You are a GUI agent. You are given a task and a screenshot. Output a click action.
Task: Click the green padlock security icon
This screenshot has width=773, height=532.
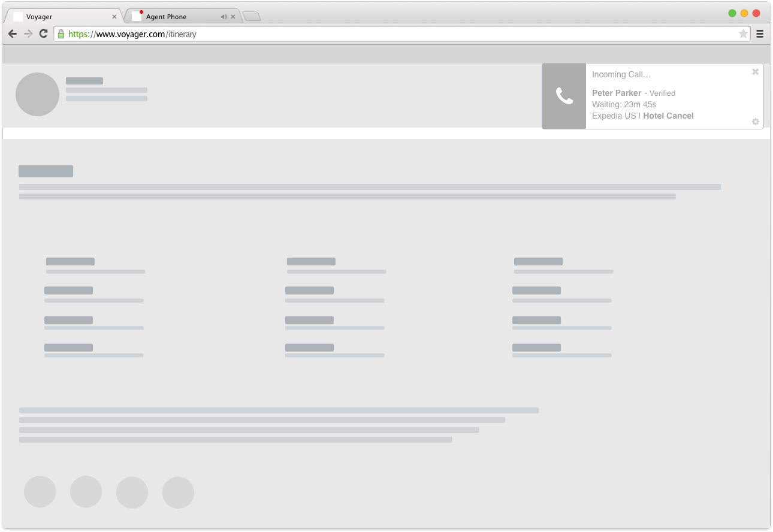click(61, 34)
